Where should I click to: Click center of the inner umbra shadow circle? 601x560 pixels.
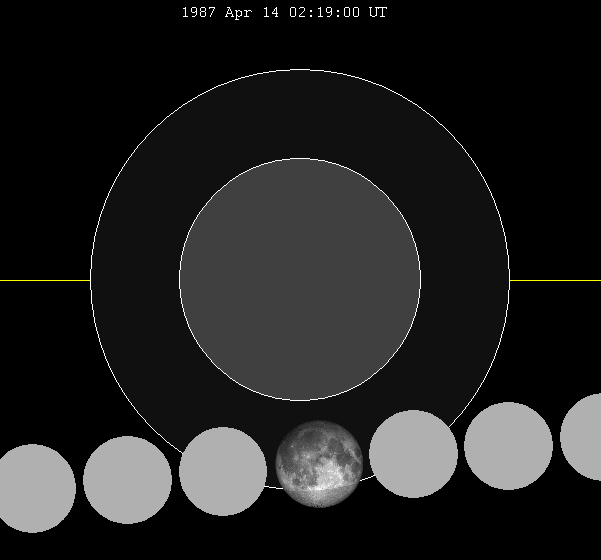(300, 280)
